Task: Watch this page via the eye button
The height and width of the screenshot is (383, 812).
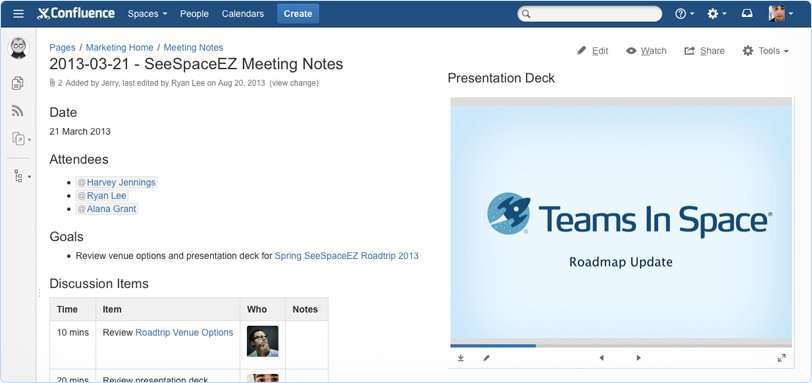Action: [x=646, y=51]
